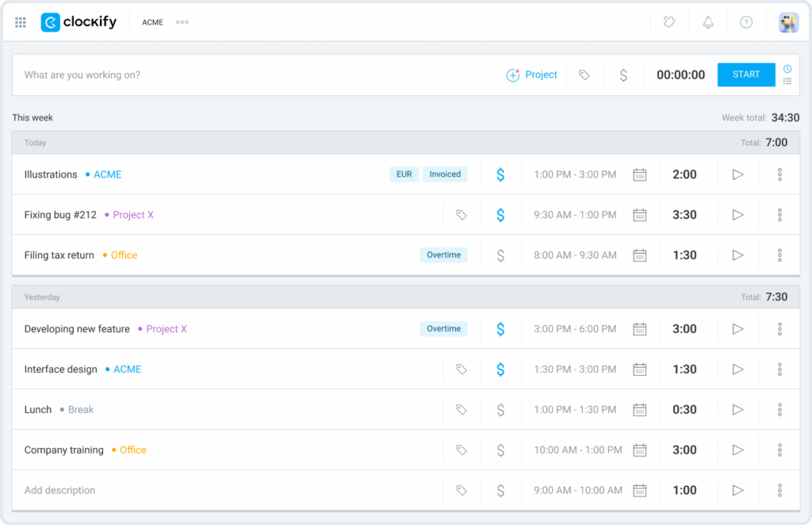The width and height of the screenshot is (812, 525).
Task: Switch to manual mode list icon
Action: [x=787, y=82]
